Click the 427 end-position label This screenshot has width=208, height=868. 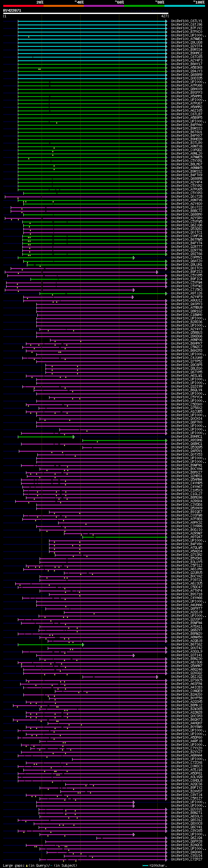(x=164, y=16)
